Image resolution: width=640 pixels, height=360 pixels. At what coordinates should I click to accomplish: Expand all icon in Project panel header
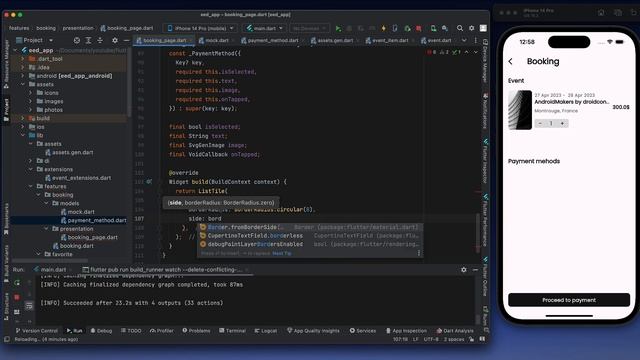click(x=89, y=40)
